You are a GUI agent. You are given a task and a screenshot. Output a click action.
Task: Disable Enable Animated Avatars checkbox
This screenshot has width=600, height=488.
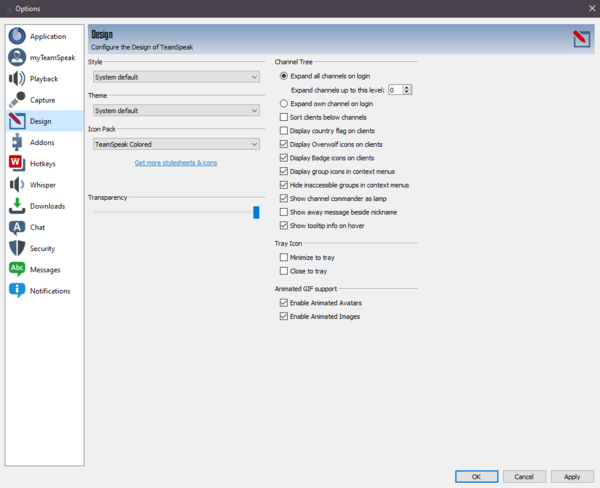click(284, 303)
